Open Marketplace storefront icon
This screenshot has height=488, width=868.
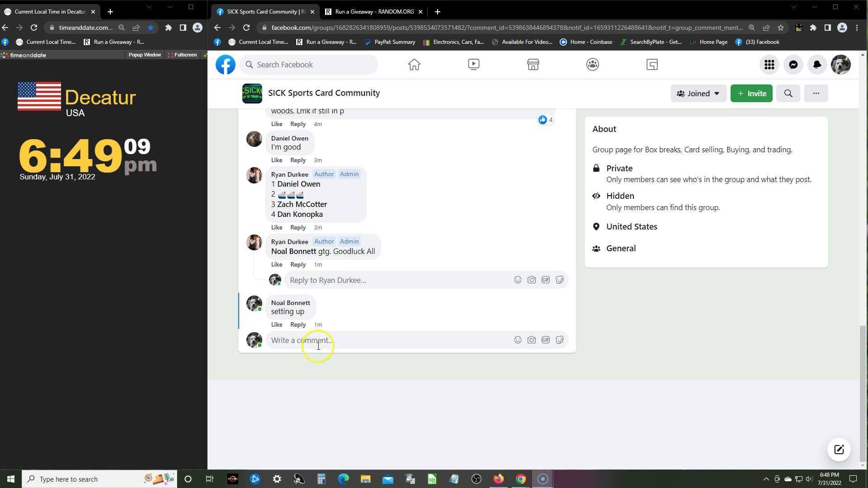point(533,65)
